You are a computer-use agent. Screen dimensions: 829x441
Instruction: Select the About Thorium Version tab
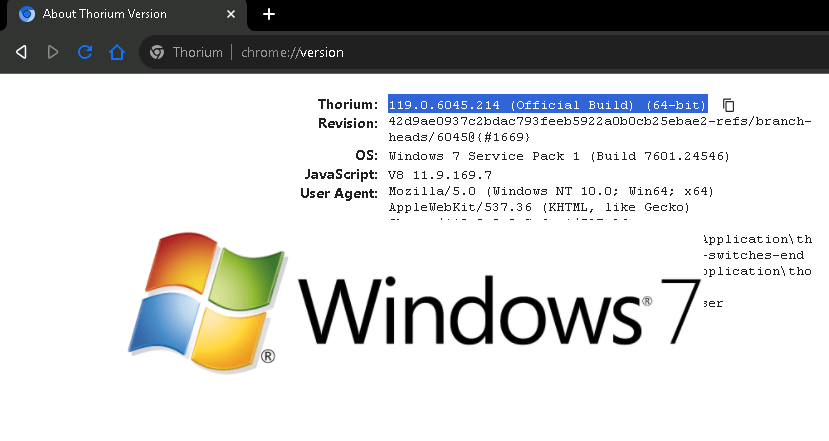click(x=127, y=15)
